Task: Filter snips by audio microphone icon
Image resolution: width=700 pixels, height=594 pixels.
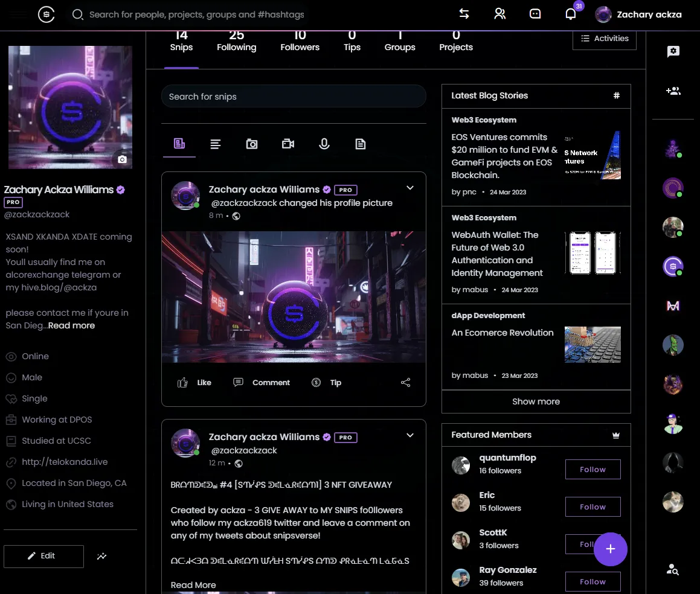Action: click(x=324, y=144)
